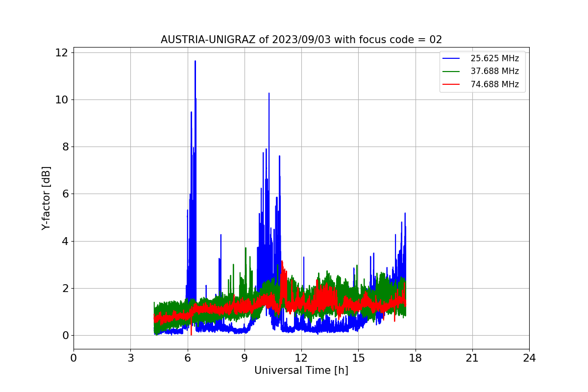Click the green line sample in legend
Image resolution: width=588 pixels, height=392 pixels.
tap(451, 72)
